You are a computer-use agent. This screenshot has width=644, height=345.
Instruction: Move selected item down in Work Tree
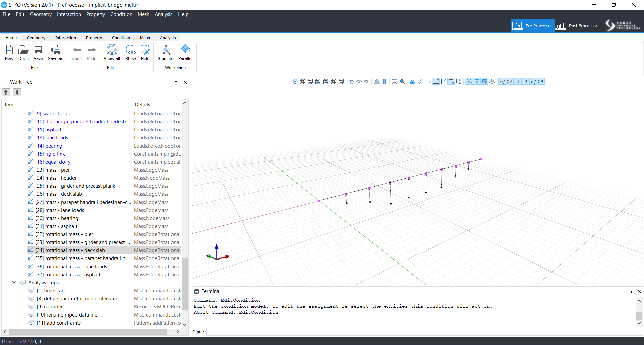[17, 92]
